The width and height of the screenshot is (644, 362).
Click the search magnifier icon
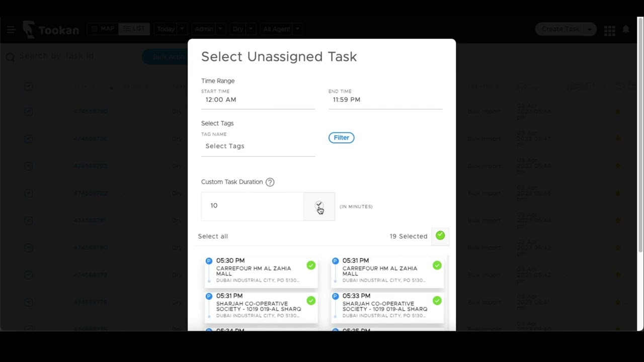(10, 57)
